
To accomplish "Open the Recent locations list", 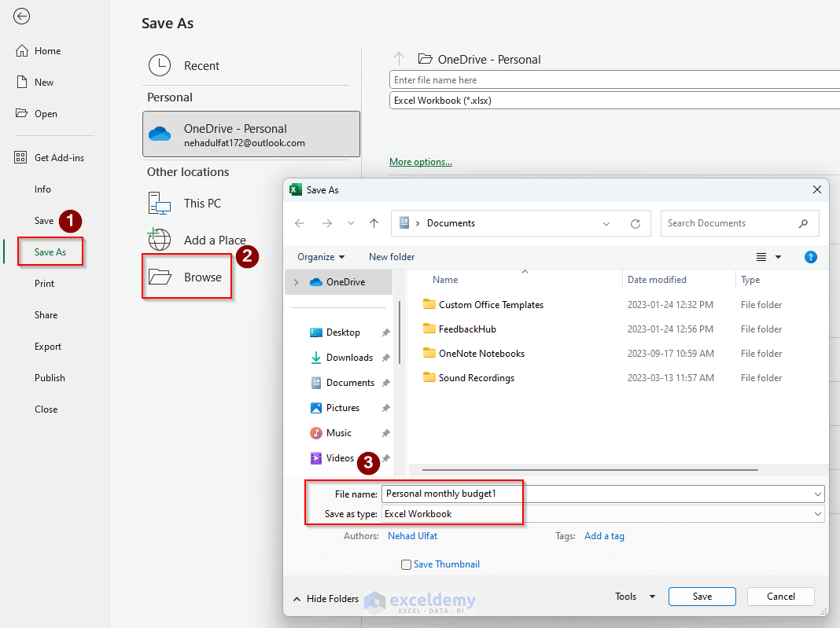I will tap(184, 66).
